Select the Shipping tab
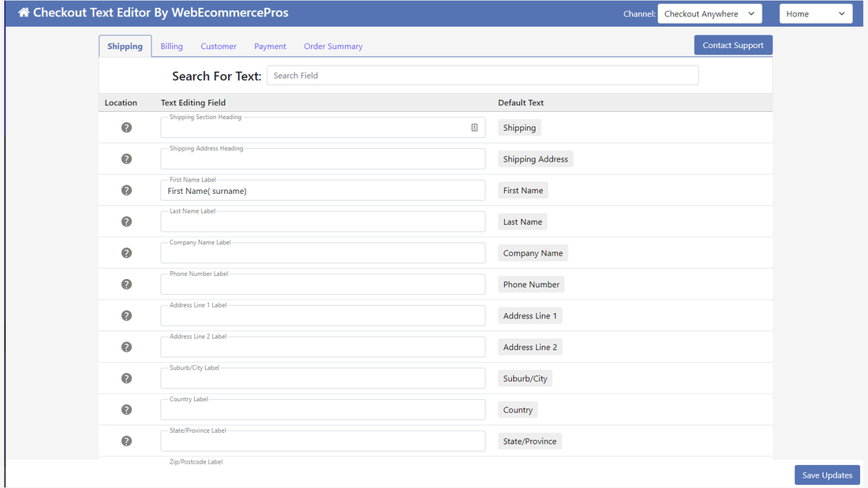This screenshot has width=868, height=488. click(125, 47)
